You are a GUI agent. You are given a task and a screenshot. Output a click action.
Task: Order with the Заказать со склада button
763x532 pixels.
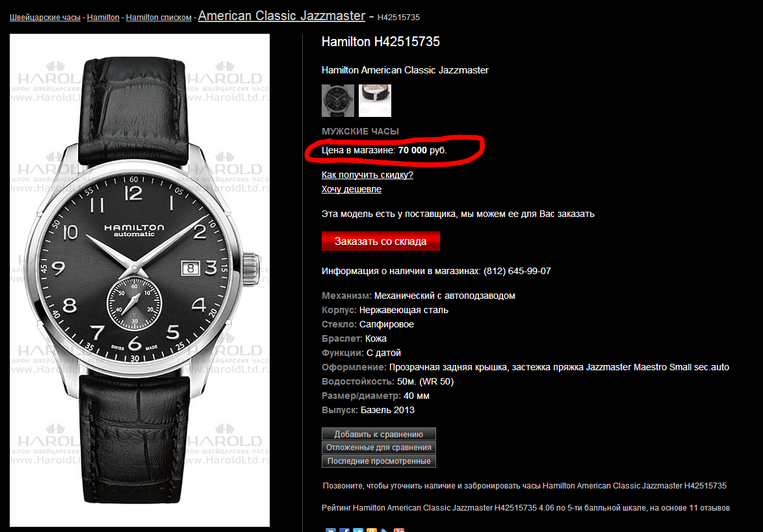(x=381, y=241)
